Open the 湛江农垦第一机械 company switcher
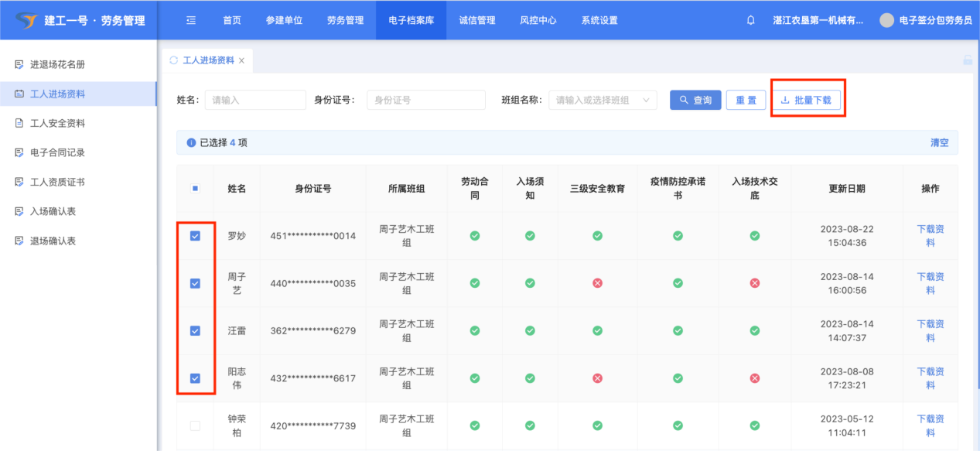This screenshot has width=980, height=451. point(818,20)
